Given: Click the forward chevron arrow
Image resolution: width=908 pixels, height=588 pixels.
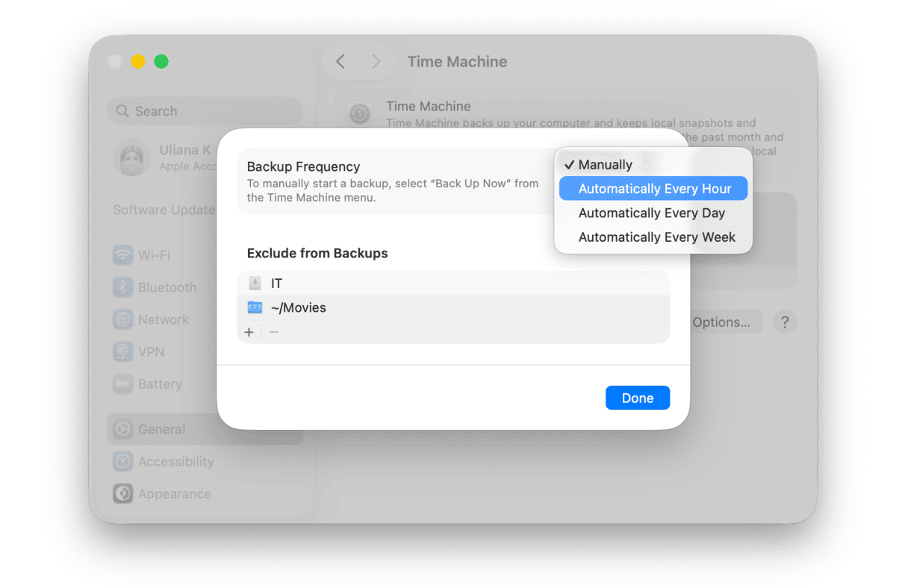Looking at the screenshot, I should [376, 61].
